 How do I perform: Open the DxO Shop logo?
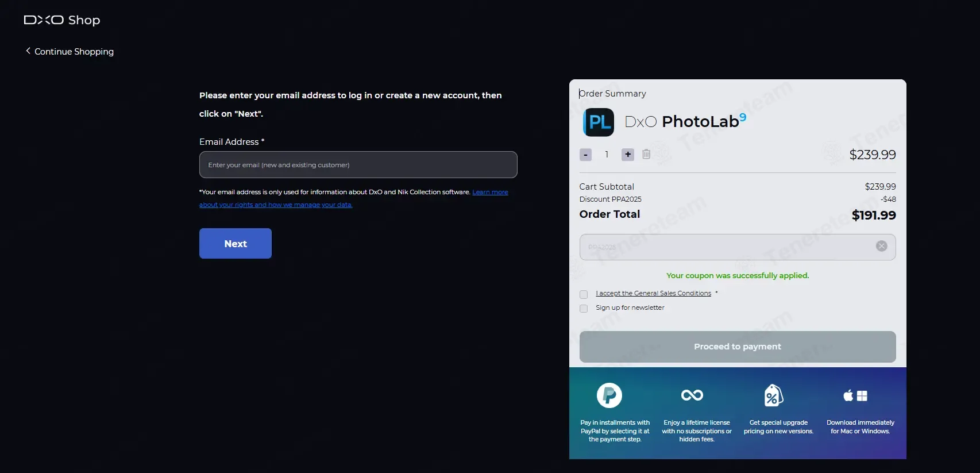pos(62,20)
